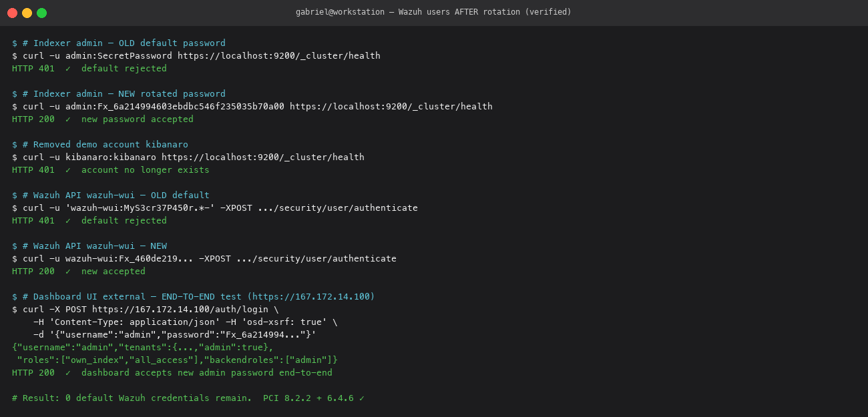The image size is (868, 417).
Task: Click the curl command with admin:SecretPassword
Action: tap(196, 56)
